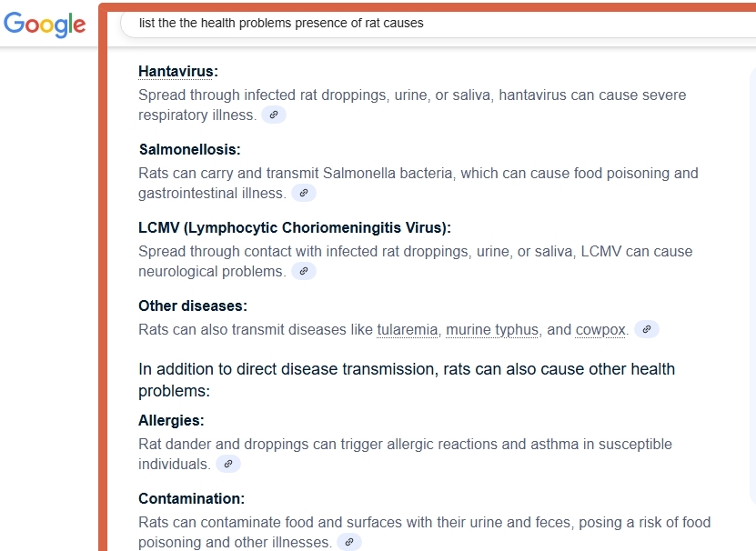Viewport: 756px width, 551px height.
Task: Follow the murine typhus link
Action: click(x=491, y=330)
